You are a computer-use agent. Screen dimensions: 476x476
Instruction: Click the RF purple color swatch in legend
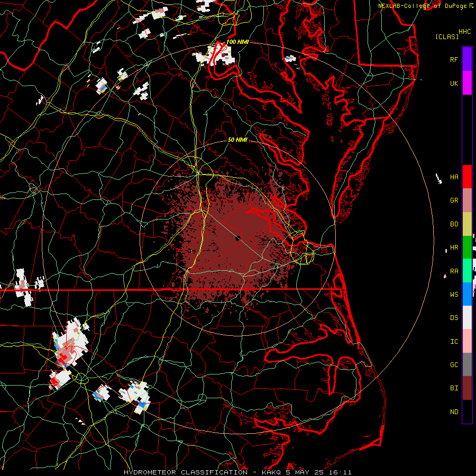tap(467, 59)
